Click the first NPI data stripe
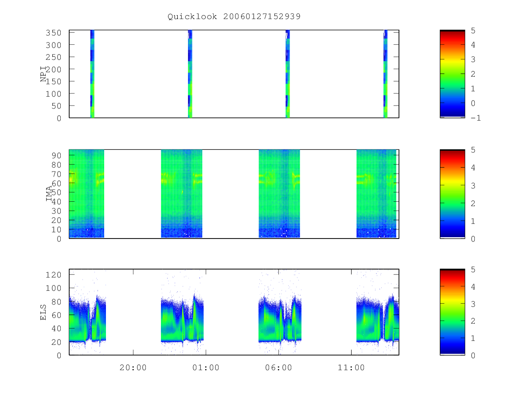Viewport: 532px width, 399px height. point(92,74)
